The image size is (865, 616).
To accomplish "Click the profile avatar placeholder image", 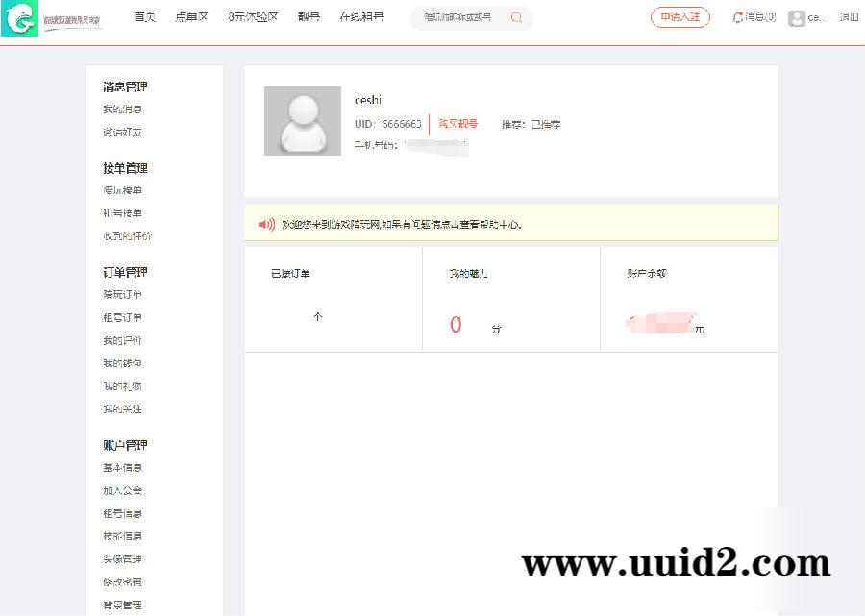I will point(303,121).
